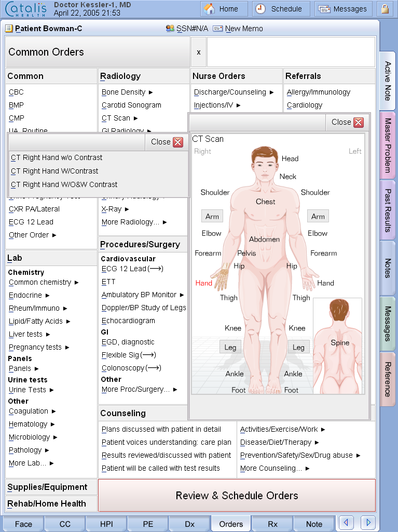Open the Master Problem side tab
Image resolution: width=398 pixels, height=532 pixels.
(388, 145)
